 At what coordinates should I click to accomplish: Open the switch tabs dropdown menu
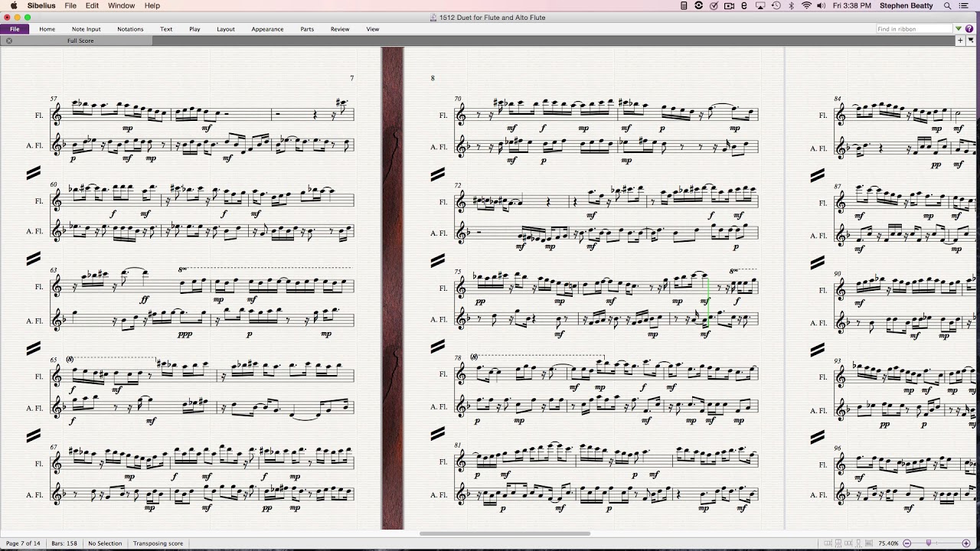(972, 41)
